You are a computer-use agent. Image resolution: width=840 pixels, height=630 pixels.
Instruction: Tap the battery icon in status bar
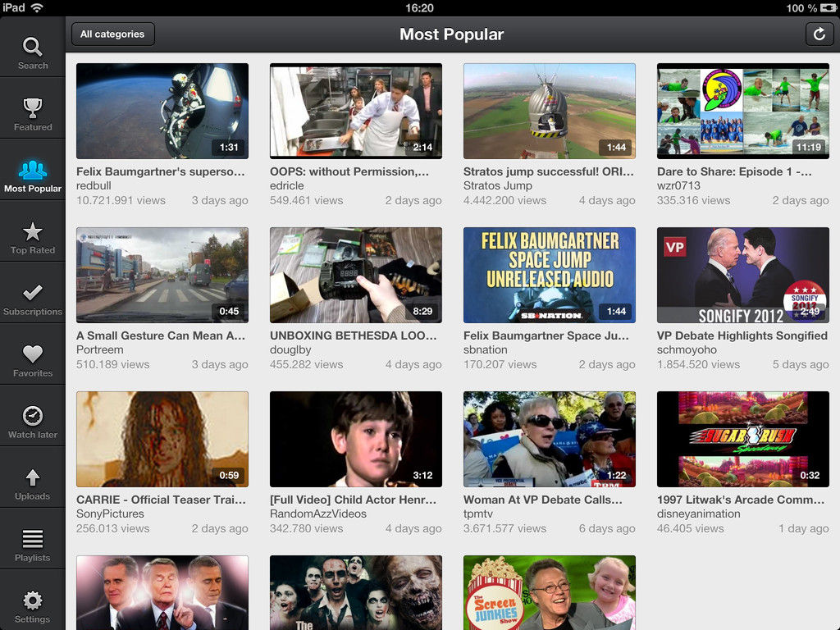[827, 8]
